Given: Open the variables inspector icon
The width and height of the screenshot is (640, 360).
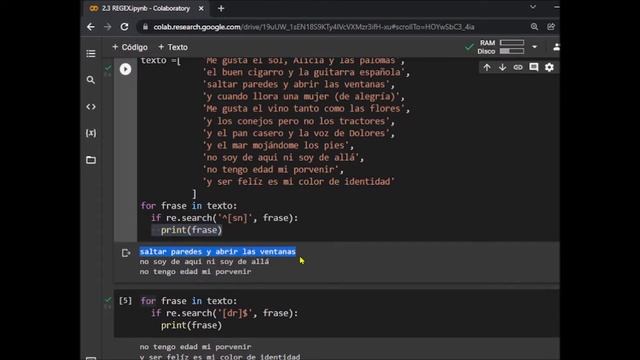Looking at the screenshot, I should [x=91, y=133].
